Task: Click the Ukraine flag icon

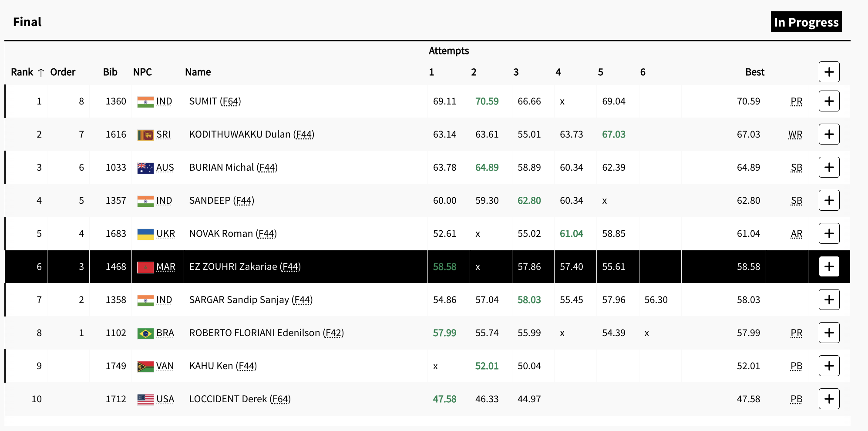Action: (145, 234)
